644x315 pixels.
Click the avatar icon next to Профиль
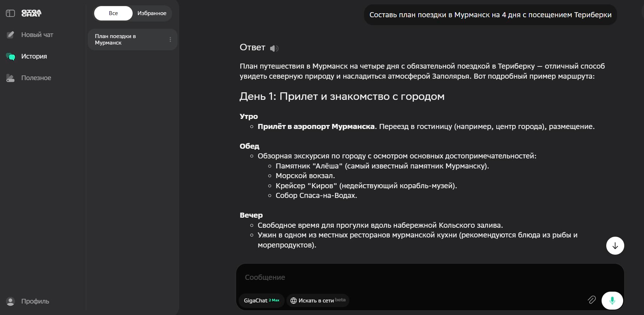click(10, 301)
